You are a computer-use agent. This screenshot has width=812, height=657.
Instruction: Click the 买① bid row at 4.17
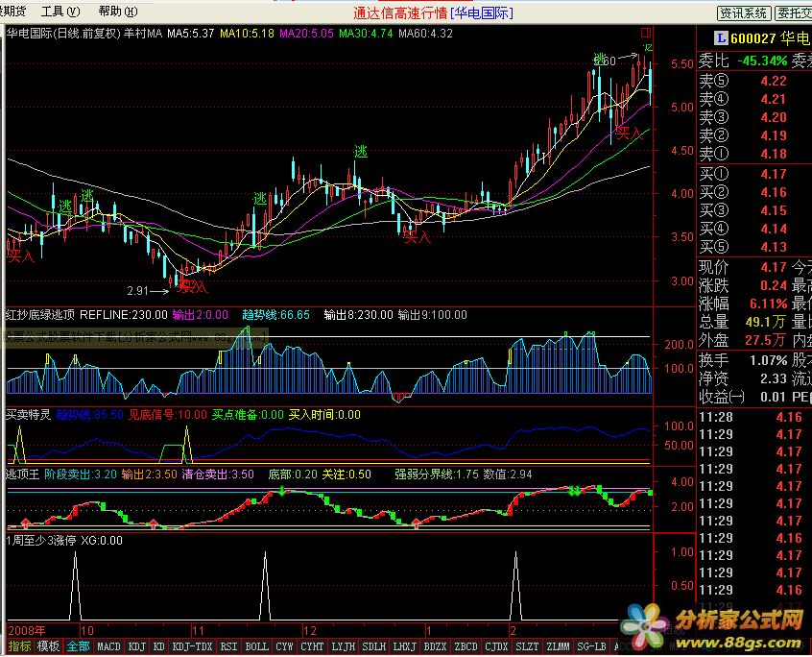click(743, 174)
